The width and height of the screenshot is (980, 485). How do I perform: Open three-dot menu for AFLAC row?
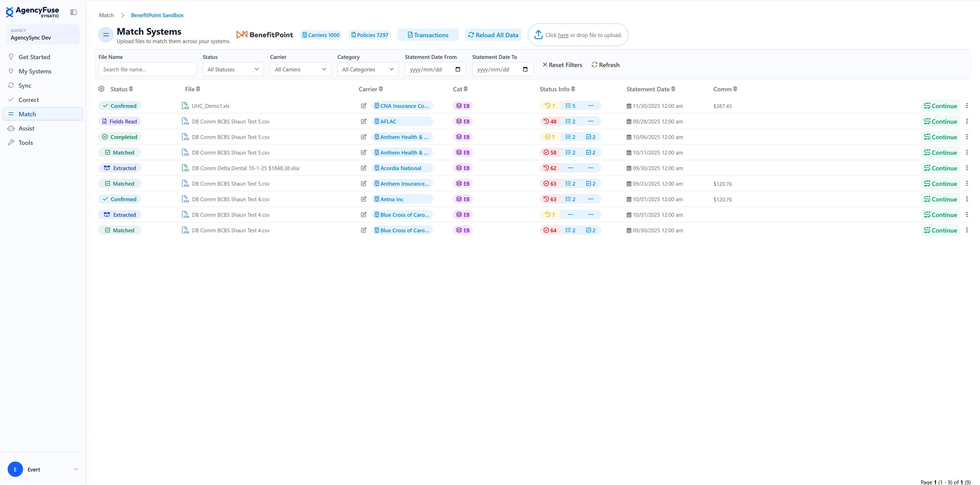tap(967, 122)
